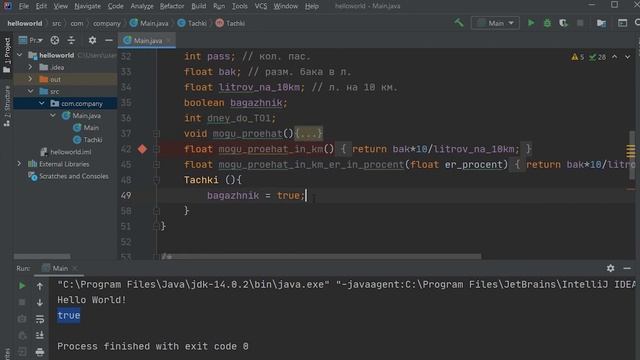Click the down arrow in Run panel

pyautogui.click(x=40, y=302)
